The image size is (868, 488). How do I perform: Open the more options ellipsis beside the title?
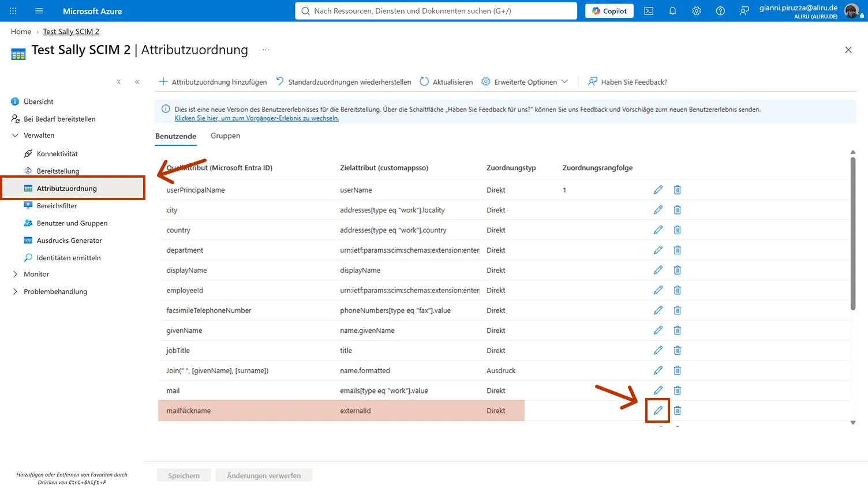coord(265,50)
